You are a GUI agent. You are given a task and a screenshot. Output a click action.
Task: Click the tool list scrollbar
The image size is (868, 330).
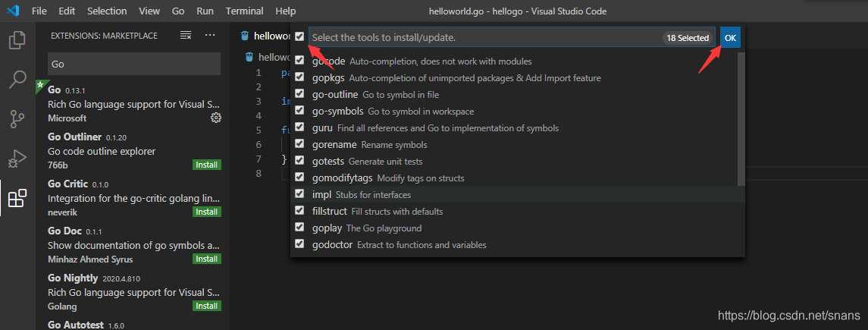(x=741, y=119)
